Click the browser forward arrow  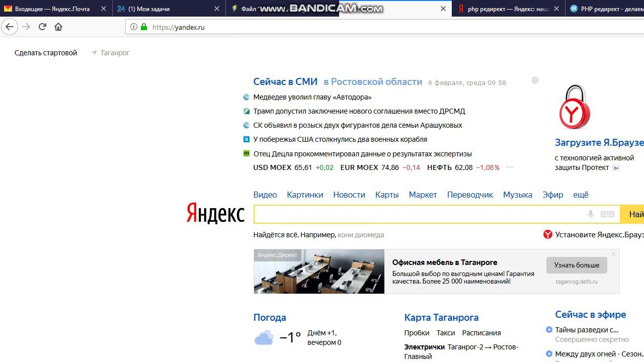click(26, 27)
